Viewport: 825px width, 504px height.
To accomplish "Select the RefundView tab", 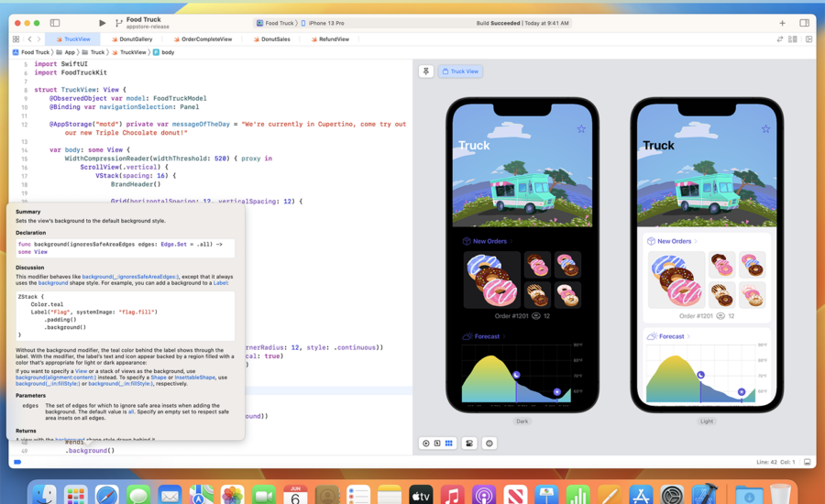I will coord(330,38).
